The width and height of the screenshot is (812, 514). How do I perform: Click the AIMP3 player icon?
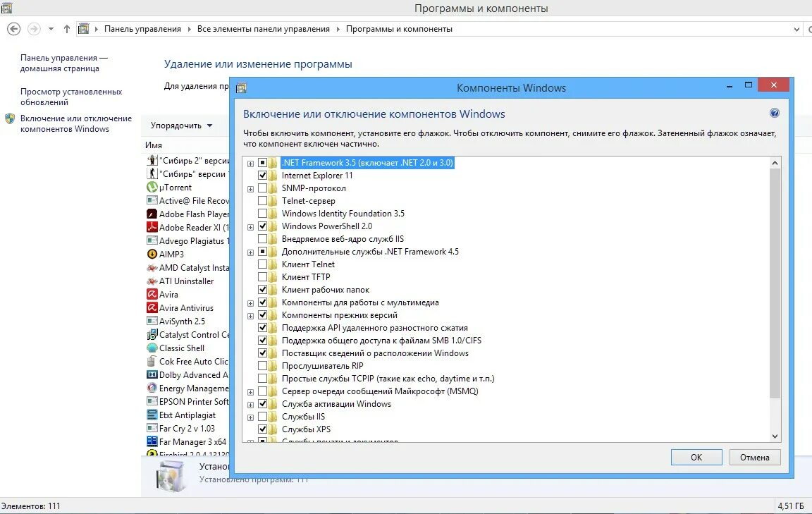click(152, 254)
